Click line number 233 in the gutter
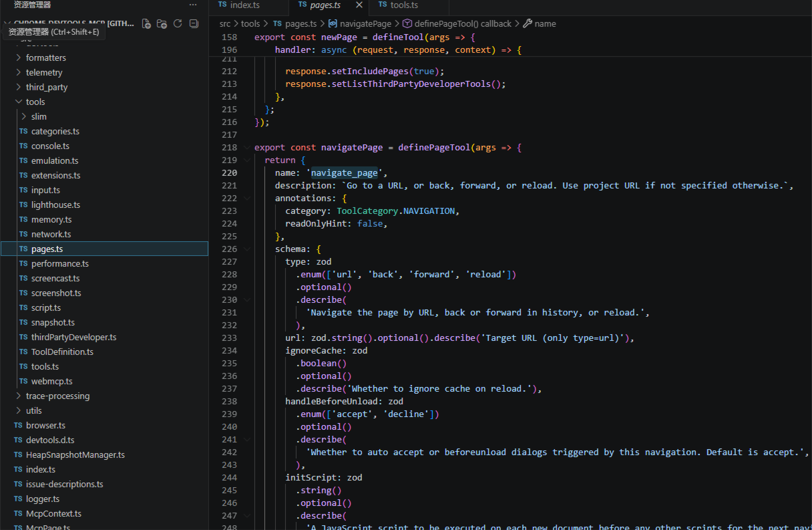 229,338
